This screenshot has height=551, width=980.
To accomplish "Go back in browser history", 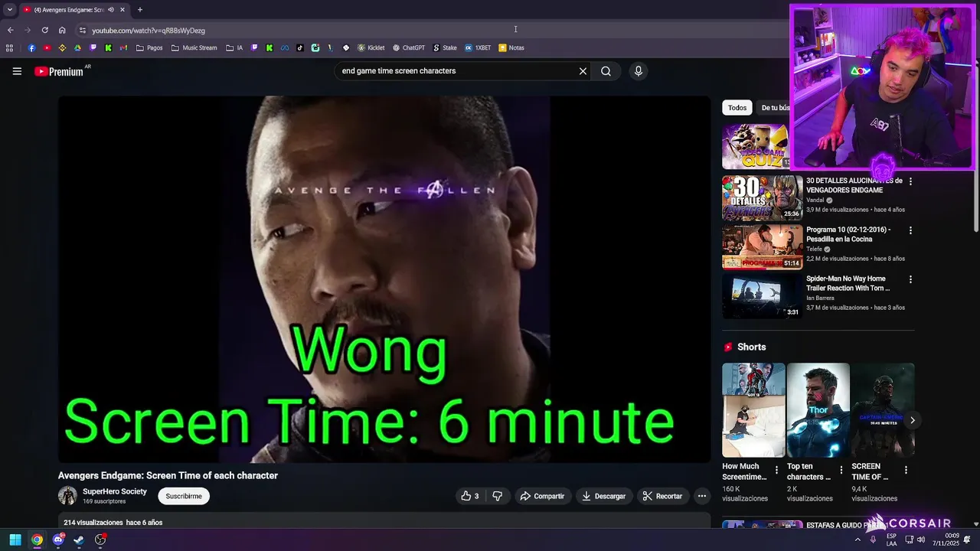I will (x=10, y=30).
